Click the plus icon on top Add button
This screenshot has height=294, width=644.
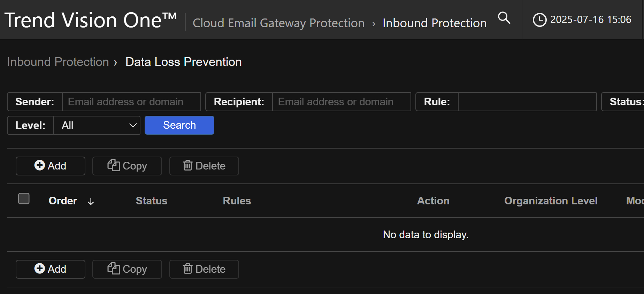pyautogui.click(x=40, y=165)
